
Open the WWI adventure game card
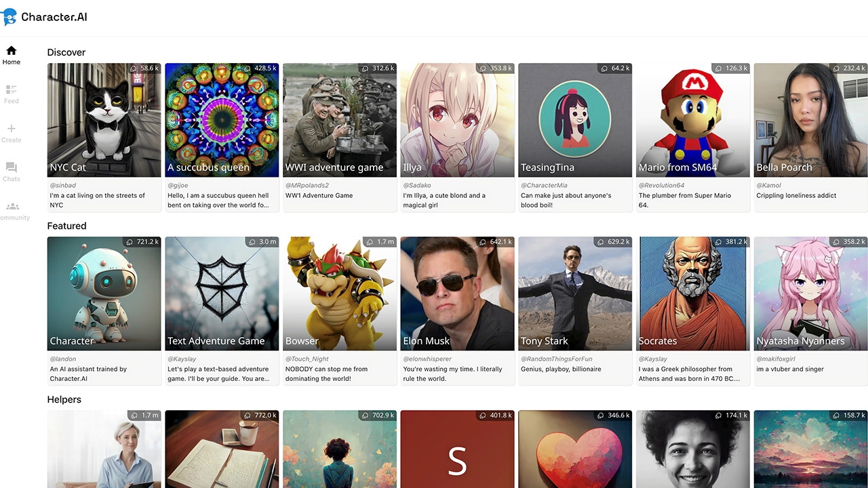pyautogui.click(x=339, y=119)
